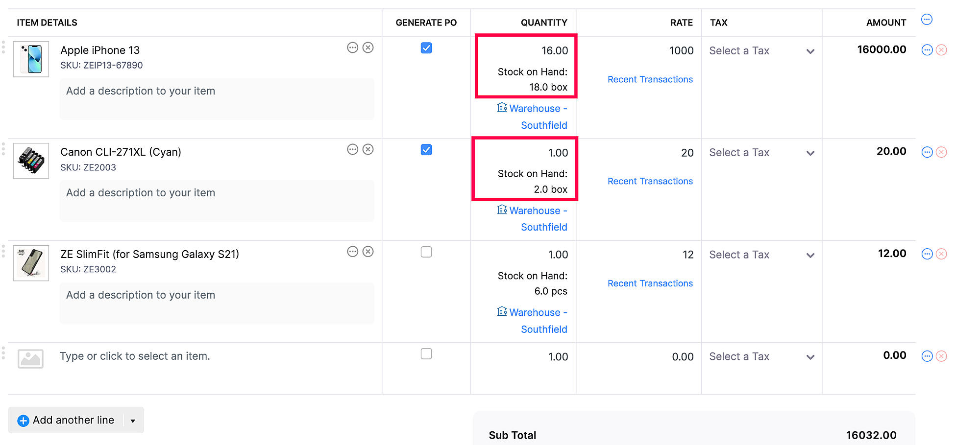
Task: Enable Generate PO for ZE SlimFit
Action: pyautogui.click(x=426, y=252)
